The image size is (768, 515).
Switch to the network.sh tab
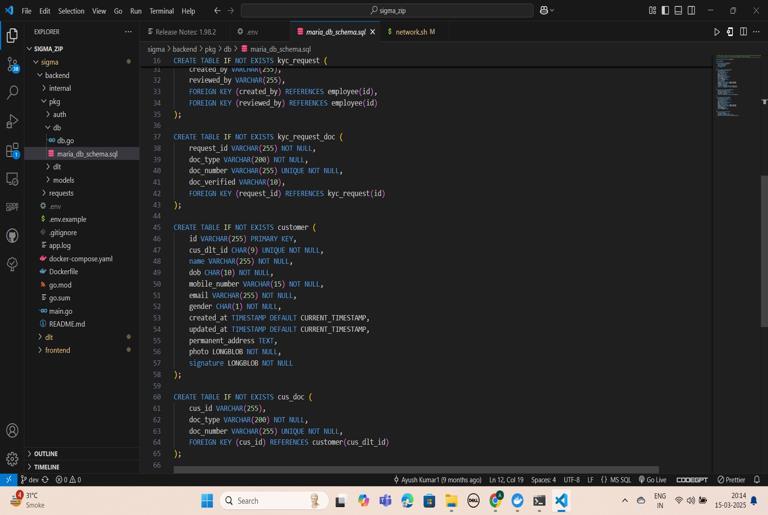[411, 32]
